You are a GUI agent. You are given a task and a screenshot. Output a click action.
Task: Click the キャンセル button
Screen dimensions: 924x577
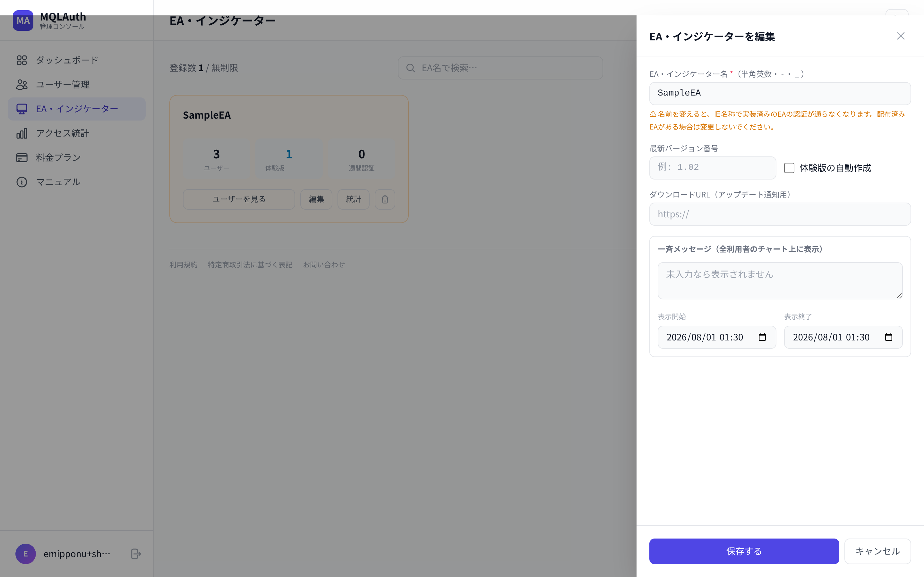(x=877, y=551)
